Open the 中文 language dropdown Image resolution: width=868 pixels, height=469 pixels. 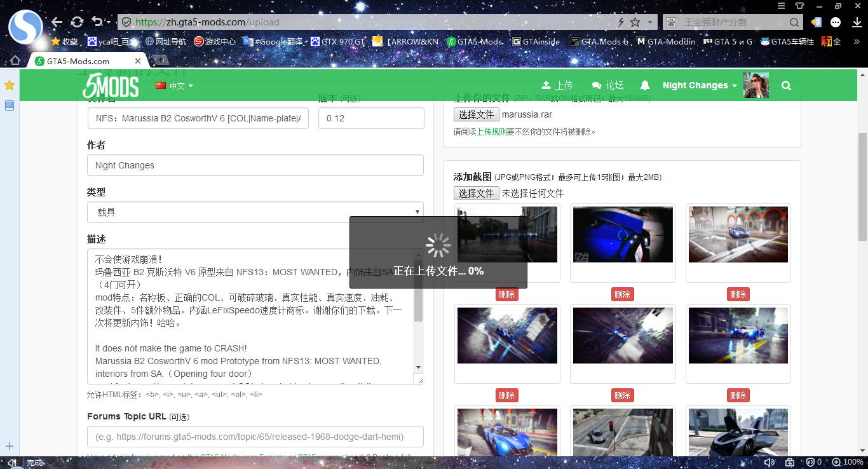click(x=174, y=86)
